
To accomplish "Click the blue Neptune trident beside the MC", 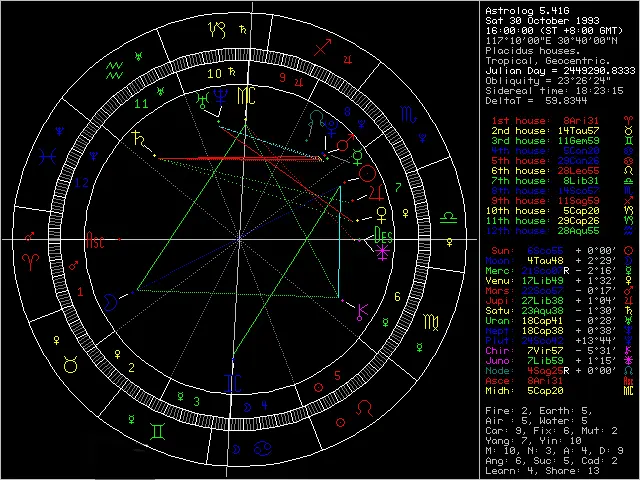I will coord(221,96).
